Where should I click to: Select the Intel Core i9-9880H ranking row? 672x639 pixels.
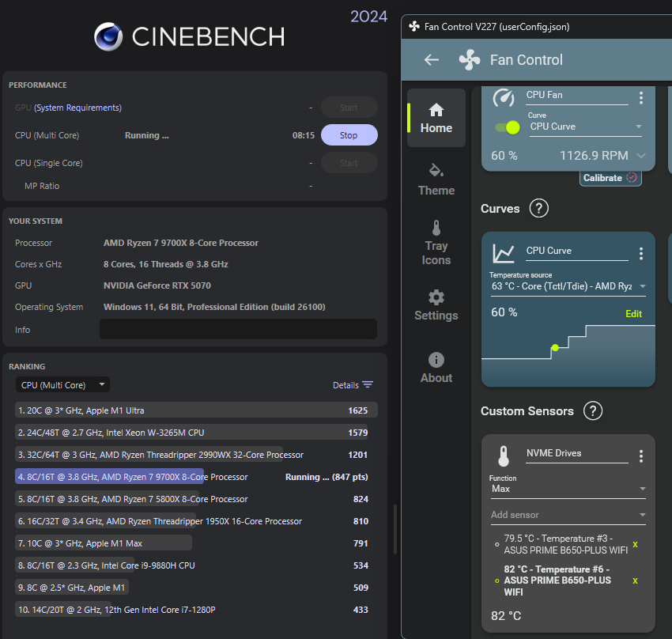[x=196, y=565]
